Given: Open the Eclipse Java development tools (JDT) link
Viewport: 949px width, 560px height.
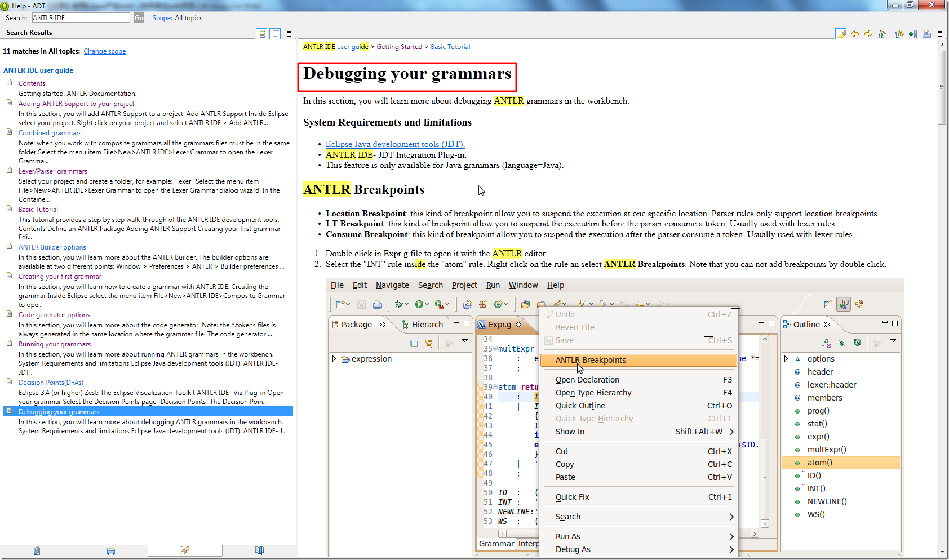Looking at the screenshot, I should pyautogui.click(x=395, y=144).
